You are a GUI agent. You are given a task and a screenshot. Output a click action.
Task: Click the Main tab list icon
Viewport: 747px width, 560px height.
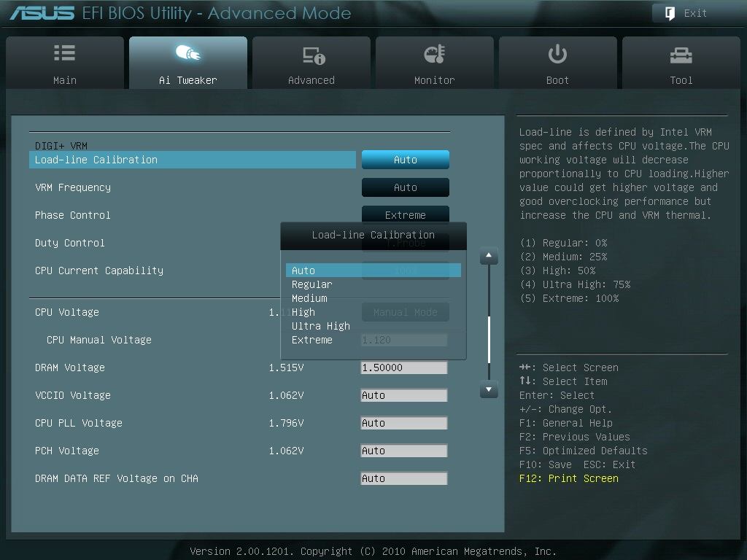[x=64, y=52]
